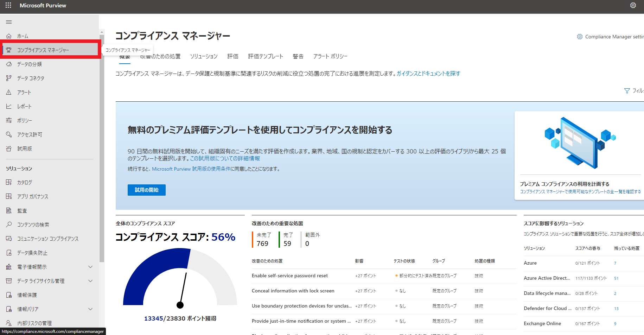Collapse the navigation hamburger menu
This screenshot has width=644, height=335.
[9, 22]
